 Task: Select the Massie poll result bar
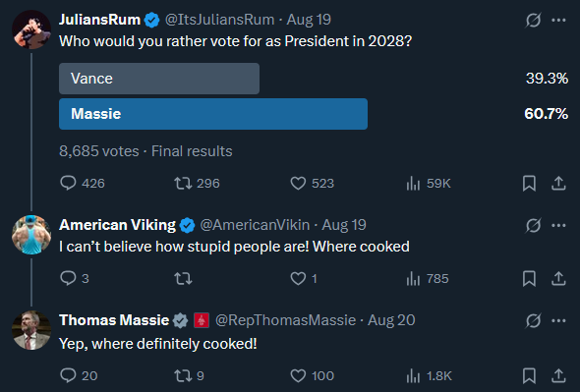coord(213,114)
